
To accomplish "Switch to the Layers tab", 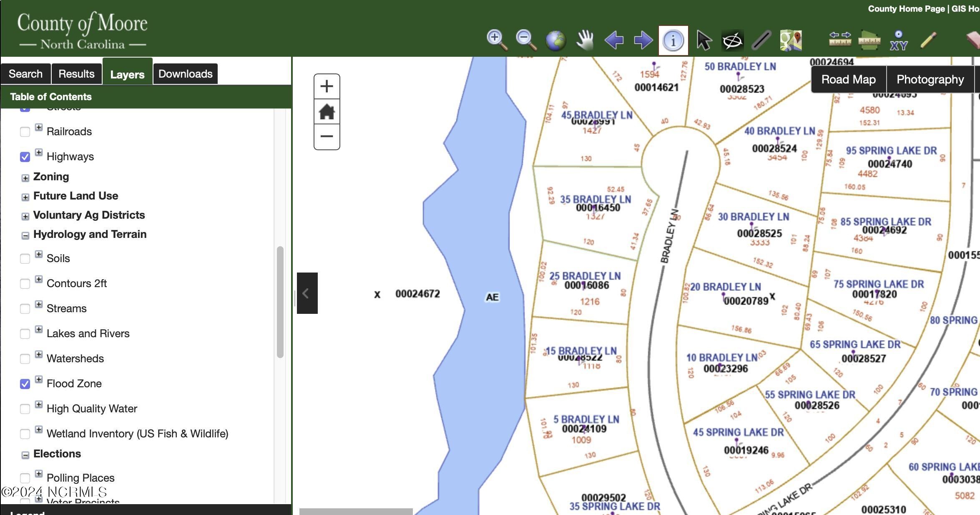I will [128, 72].
